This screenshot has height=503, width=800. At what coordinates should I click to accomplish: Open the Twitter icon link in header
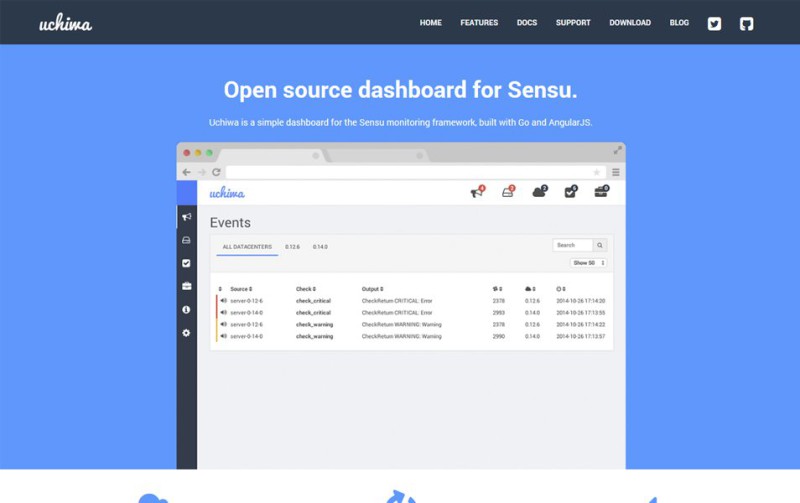(x=714, y=23)
